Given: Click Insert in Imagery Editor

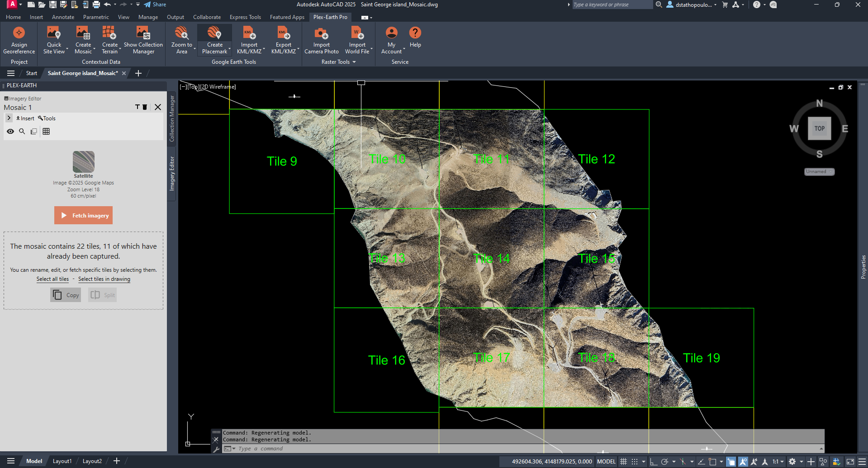Looking at the screenshot, I should pos(25,118).
